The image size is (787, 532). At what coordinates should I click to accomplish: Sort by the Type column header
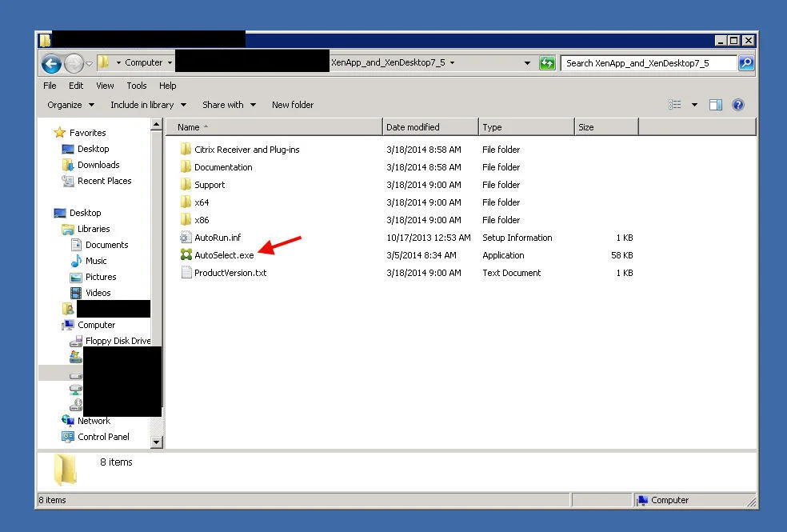tap(526, 127)
